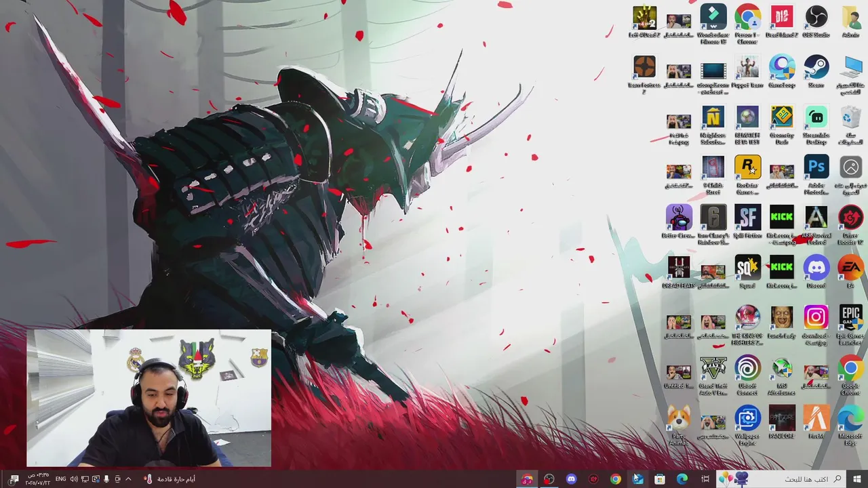Open Person 1 - Chrome shortcut
Viewport: 868px width, 488px height.
point(747,24)
